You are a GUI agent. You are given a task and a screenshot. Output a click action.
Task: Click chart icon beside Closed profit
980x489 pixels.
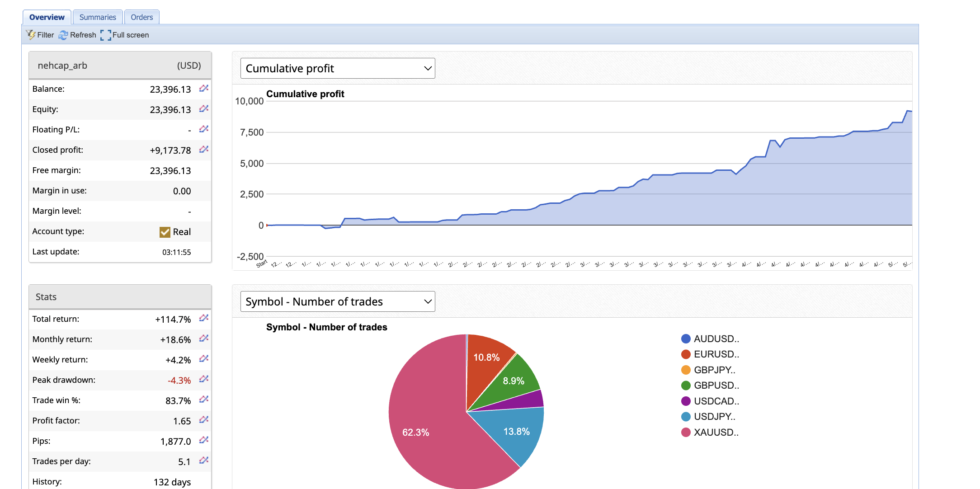click(x=204, y=149)
